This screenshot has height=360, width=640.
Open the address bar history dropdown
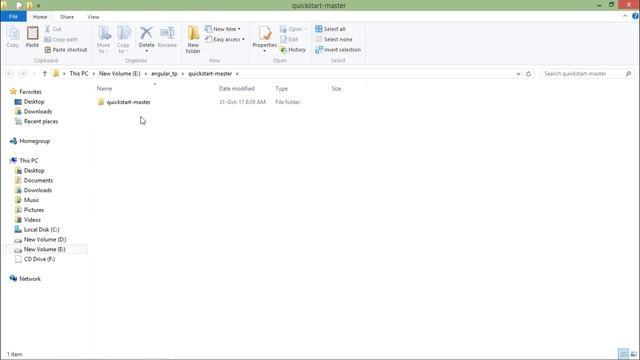point(518,74)
